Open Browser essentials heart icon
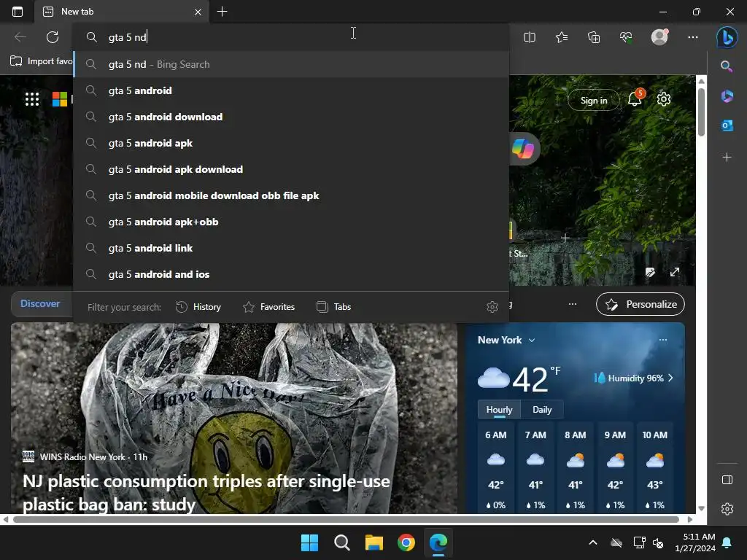 [x=626, y=37]
